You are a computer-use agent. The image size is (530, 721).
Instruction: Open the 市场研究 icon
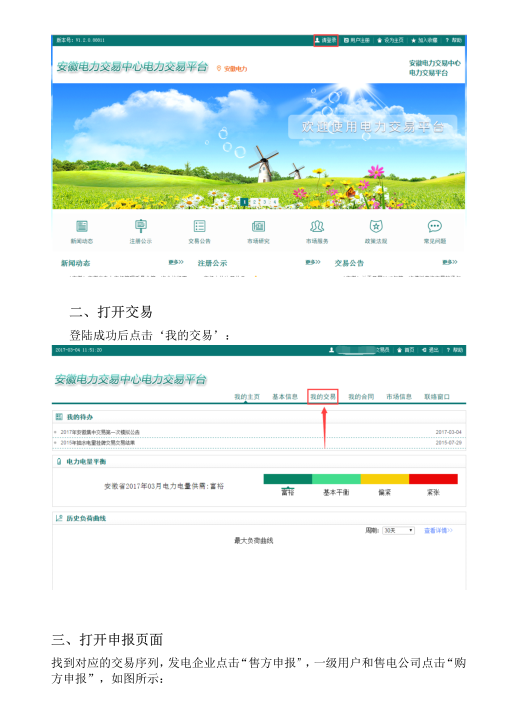(258, 226)
